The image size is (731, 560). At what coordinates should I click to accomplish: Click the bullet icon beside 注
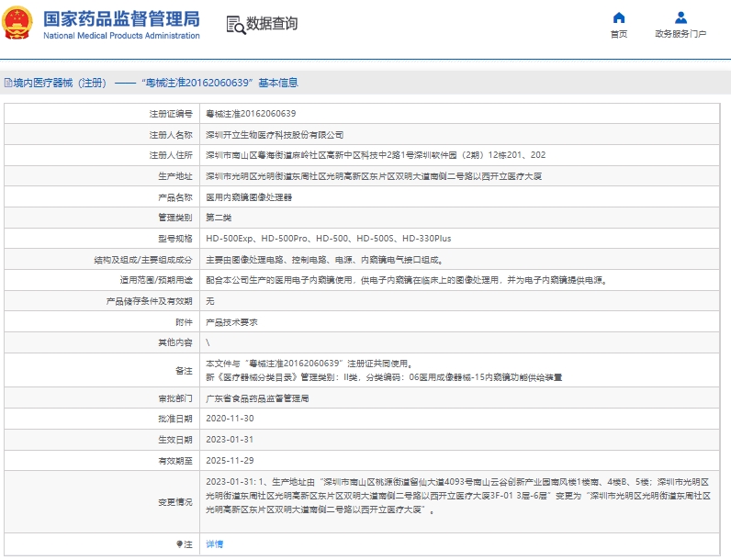coord(179,543)
